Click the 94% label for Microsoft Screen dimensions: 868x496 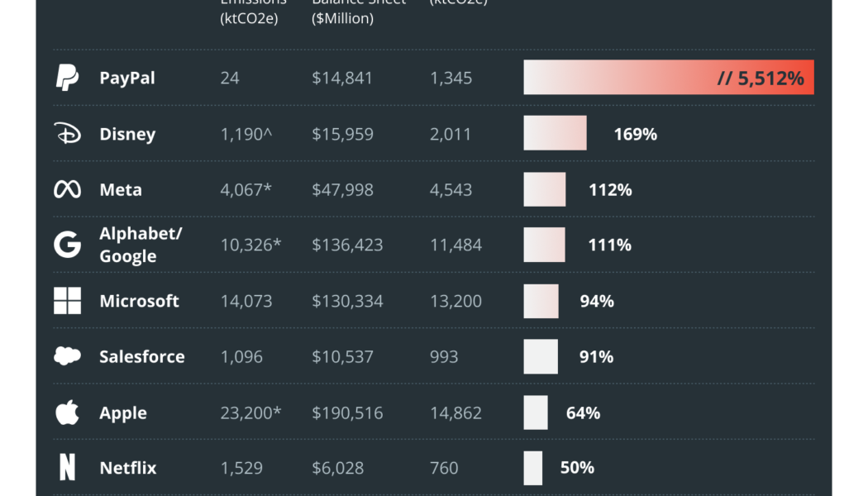click(x=597, y=301)
